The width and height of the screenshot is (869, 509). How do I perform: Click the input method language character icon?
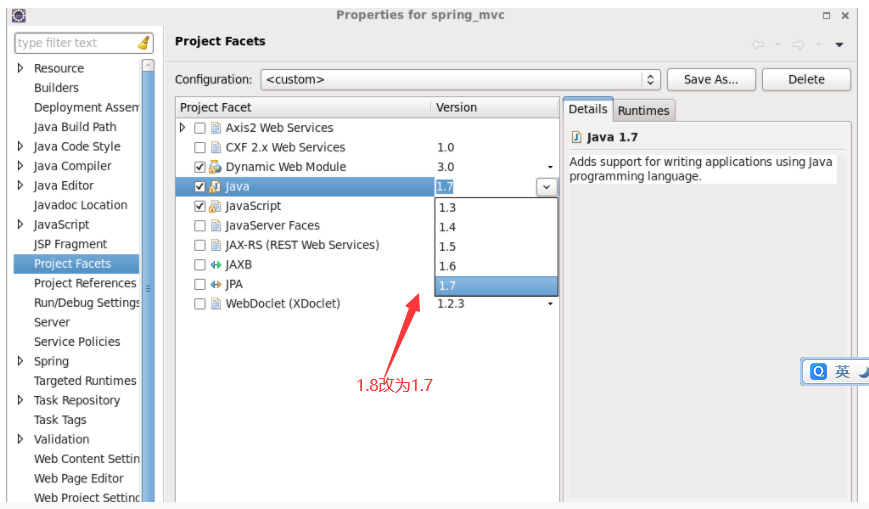pyautogui.click(x=842, y=371)
